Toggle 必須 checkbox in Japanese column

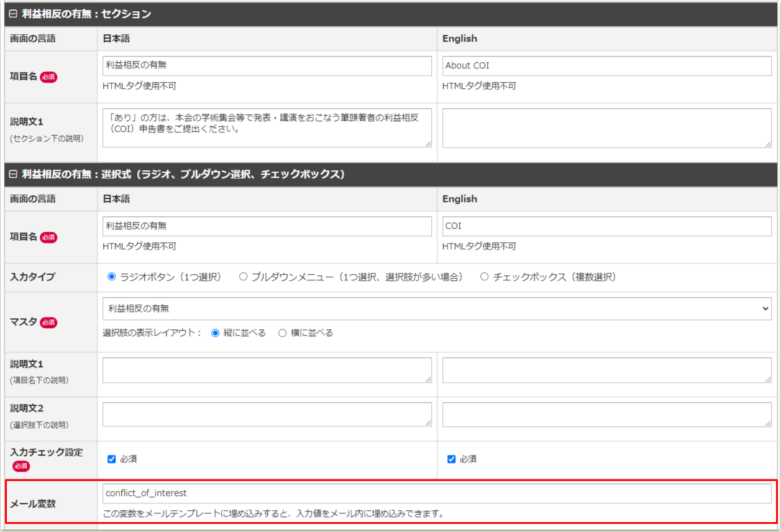pos(112,459)
